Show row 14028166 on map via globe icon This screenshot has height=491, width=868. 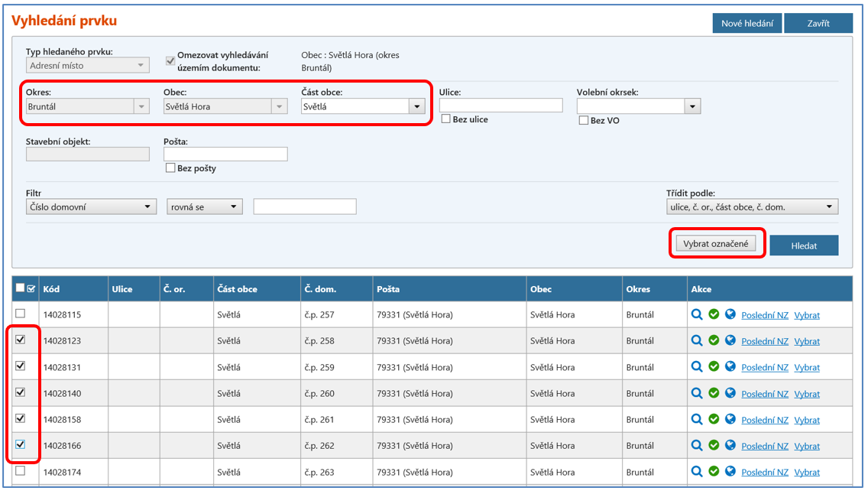coord(730,446)
